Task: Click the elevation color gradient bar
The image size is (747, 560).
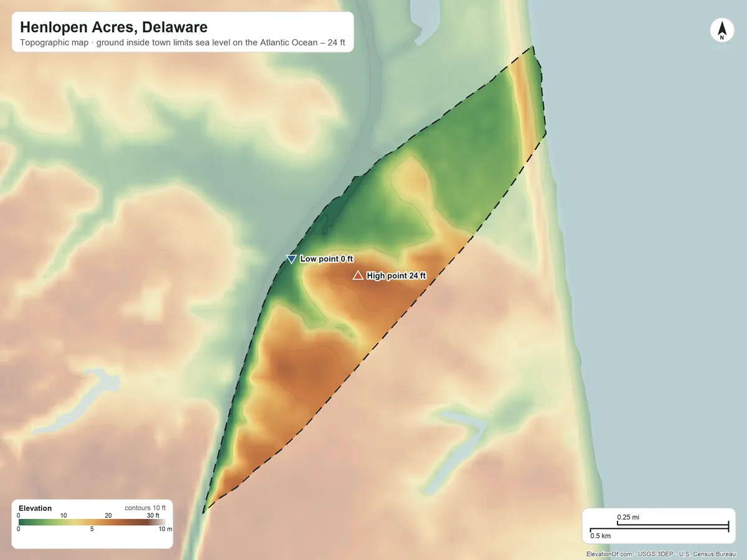Action: click(x=92, y=523)
